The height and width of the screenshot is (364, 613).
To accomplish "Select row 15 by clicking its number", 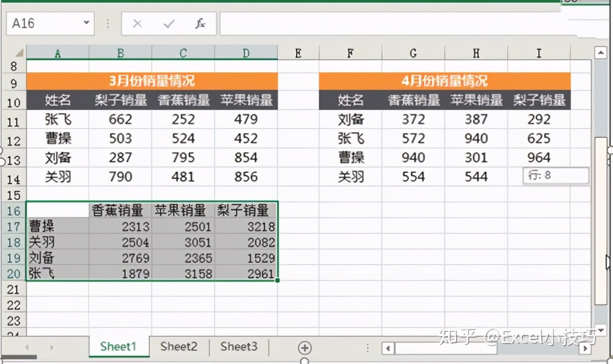I will [x=14, y=195].
